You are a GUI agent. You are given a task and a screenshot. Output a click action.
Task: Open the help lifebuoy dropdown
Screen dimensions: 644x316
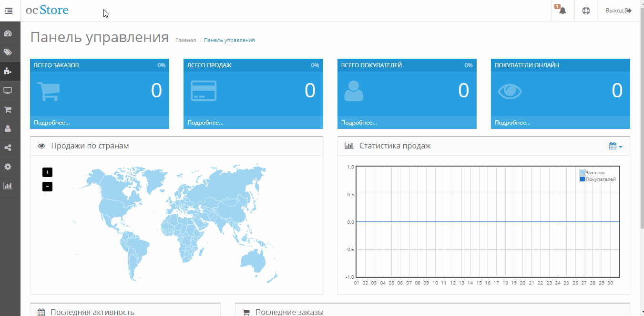coord(586,11)
